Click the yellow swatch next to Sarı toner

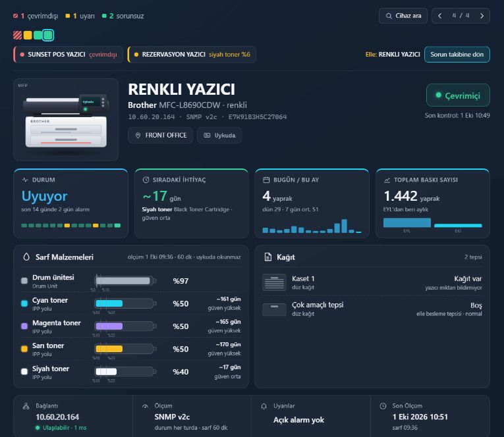(24, 349)
